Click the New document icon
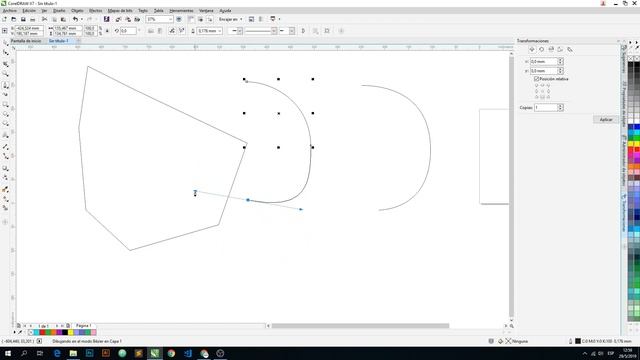 tap(4, 19)
